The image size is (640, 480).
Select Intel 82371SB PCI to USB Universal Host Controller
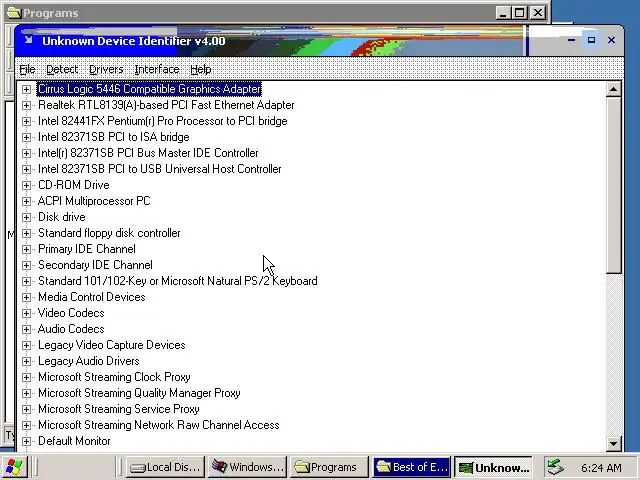point(160,169)
